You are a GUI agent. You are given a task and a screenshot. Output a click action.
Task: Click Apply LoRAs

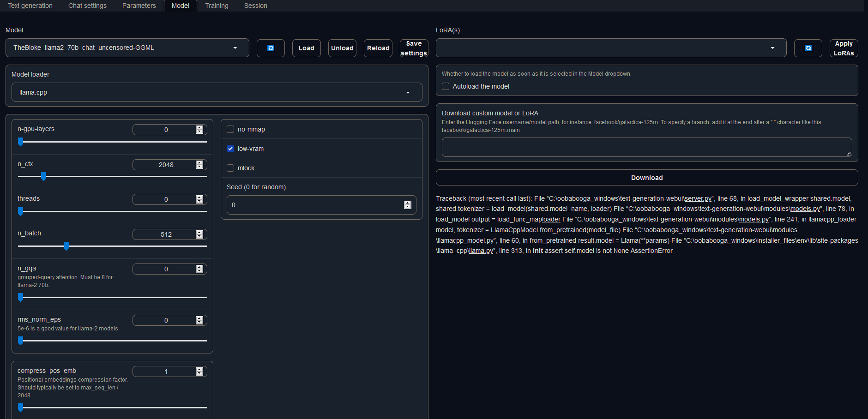[844, 48]
